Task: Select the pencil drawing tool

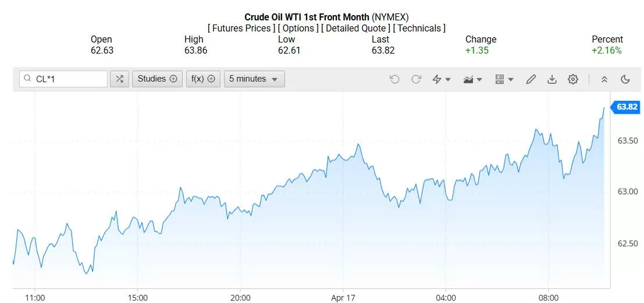Action: (531, 79)
